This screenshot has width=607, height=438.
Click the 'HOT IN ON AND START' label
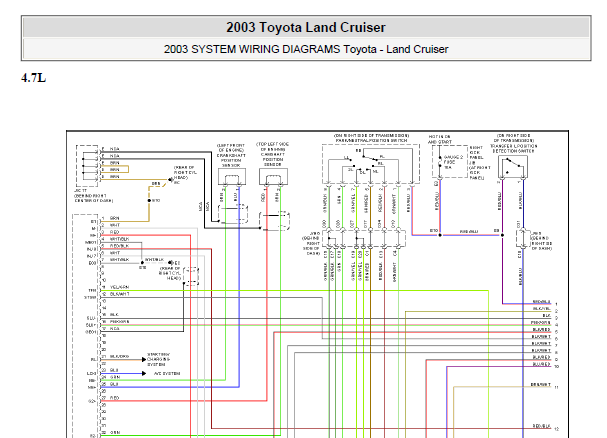[x=439, y=139]
